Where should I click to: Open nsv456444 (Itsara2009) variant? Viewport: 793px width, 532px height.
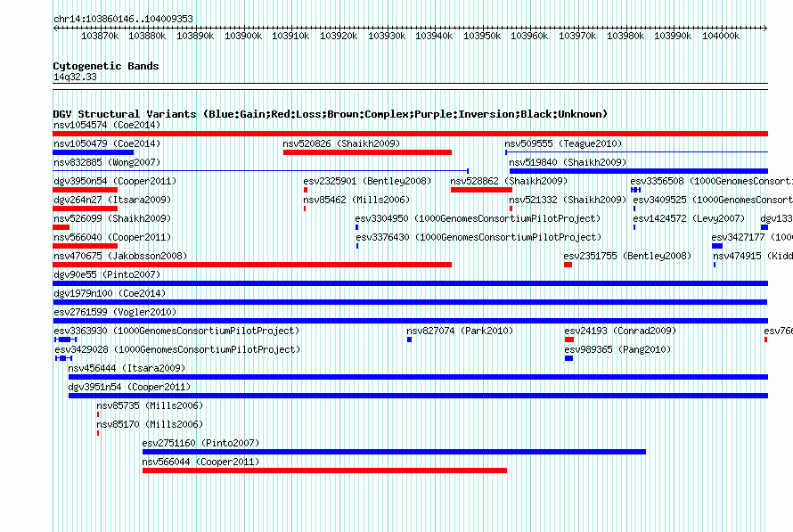[127, 368]
